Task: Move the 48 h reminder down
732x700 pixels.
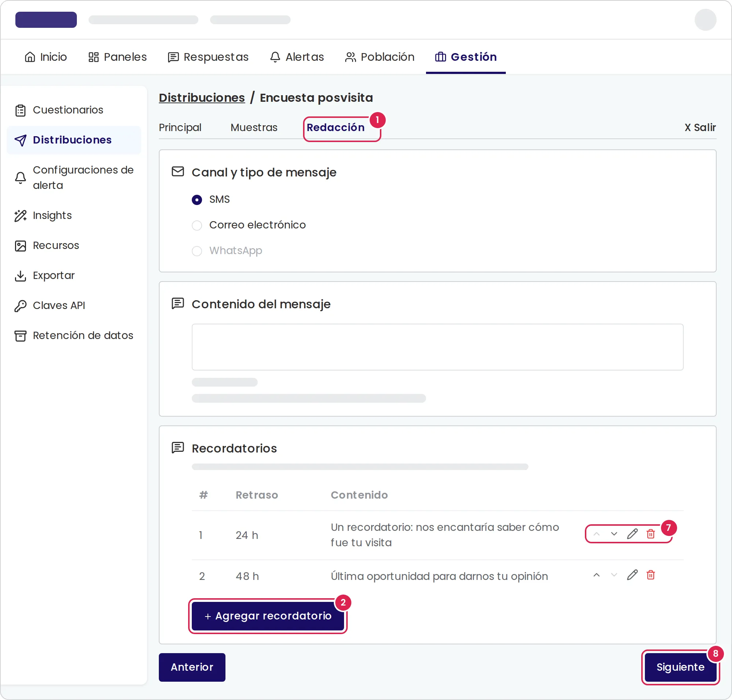Action: (614, 575)
